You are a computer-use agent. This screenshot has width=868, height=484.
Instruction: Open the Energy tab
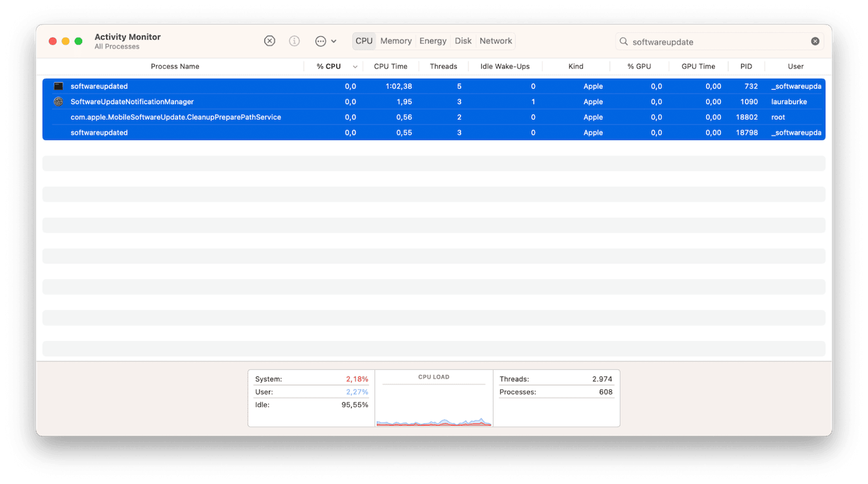pos(432,40)
